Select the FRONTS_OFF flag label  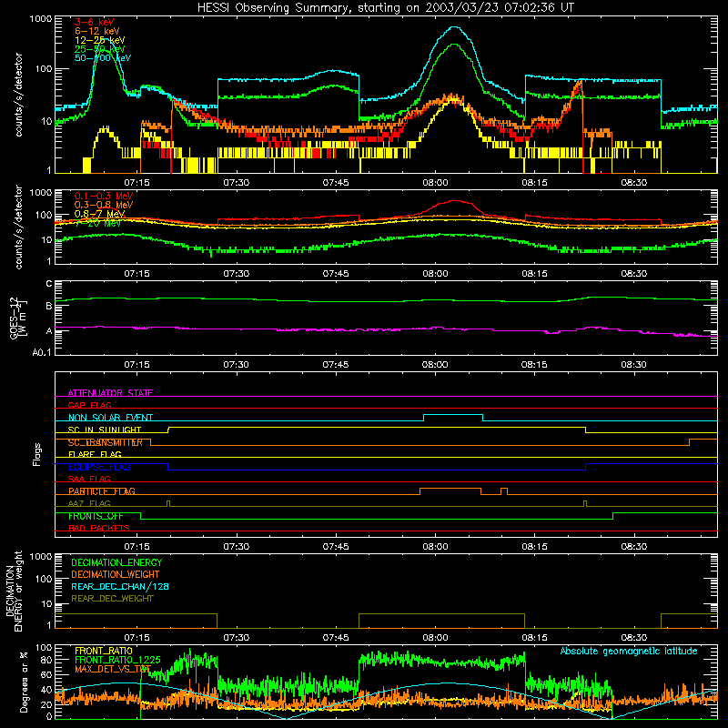(x=96, y=516)
